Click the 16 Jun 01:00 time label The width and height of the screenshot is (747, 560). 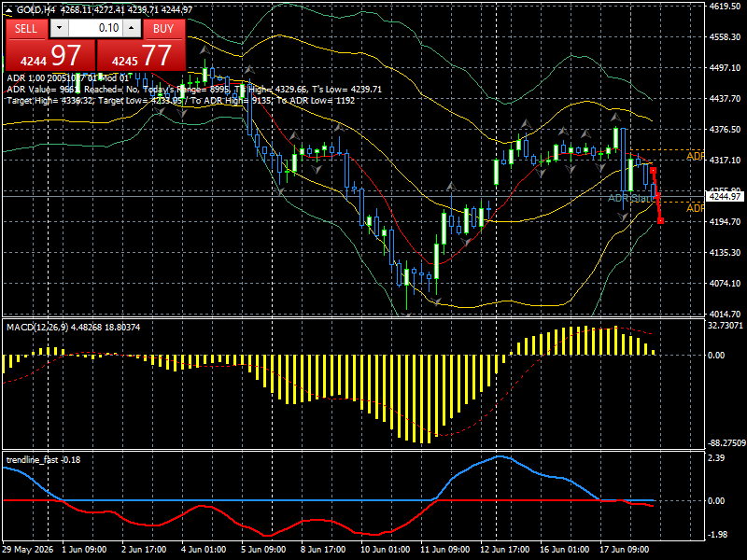[564, 549]
